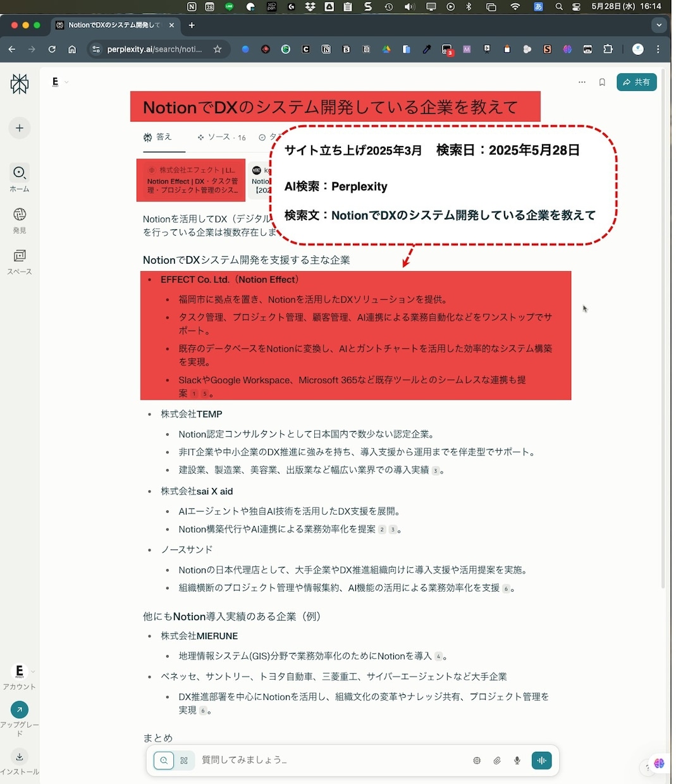This screenshot has height=784, width=676.
Task: Click citation 2 after 業務効率化を提案
Action: tap(382, 530)
